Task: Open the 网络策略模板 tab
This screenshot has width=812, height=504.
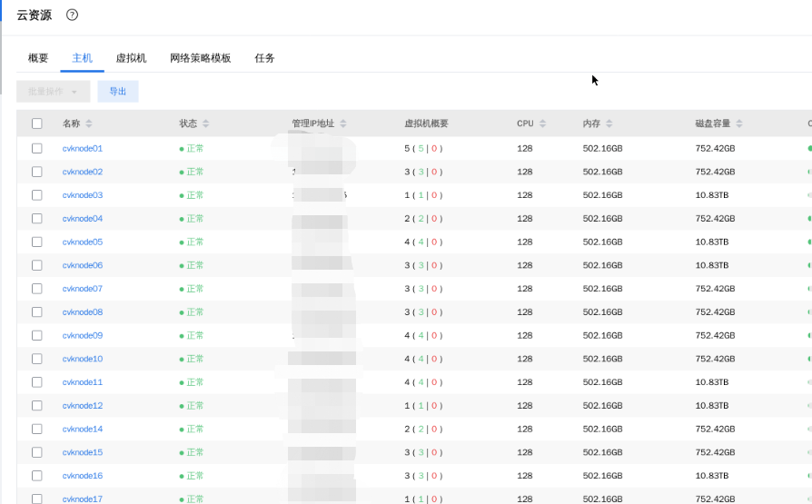Action: (x=201, y=58)
